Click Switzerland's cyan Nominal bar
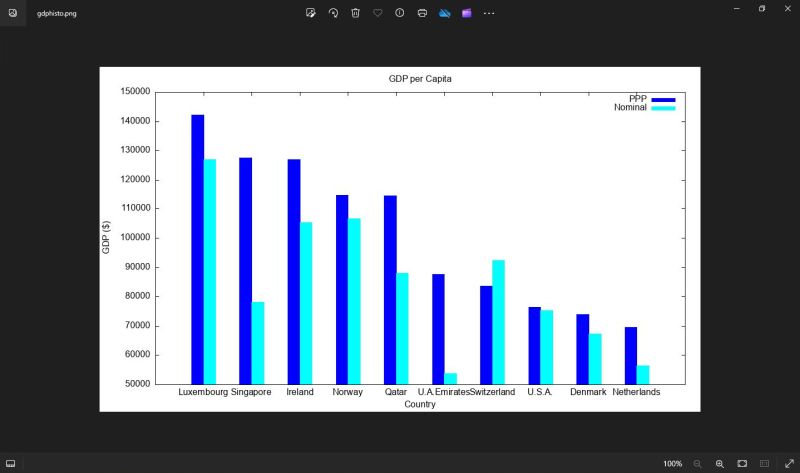The height and width of the screenshot is (473, 800). [x=498, y=322]
